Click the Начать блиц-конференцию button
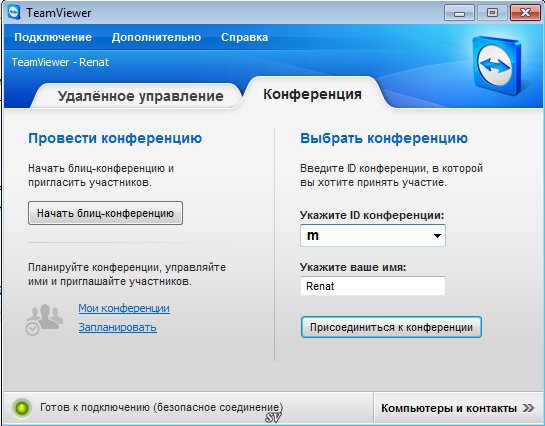The width and height of the screenshot is (545, 426). 105,213
